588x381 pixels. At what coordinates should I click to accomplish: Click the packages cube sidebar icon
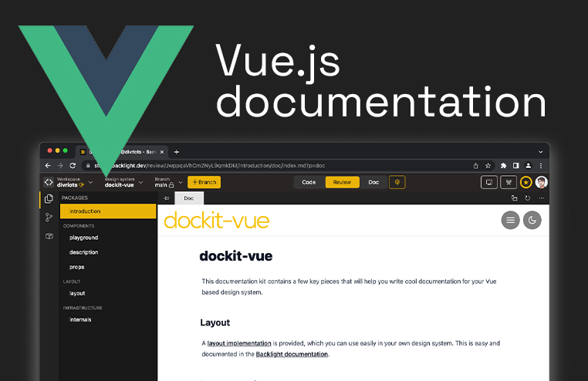(x=49, y=236)
